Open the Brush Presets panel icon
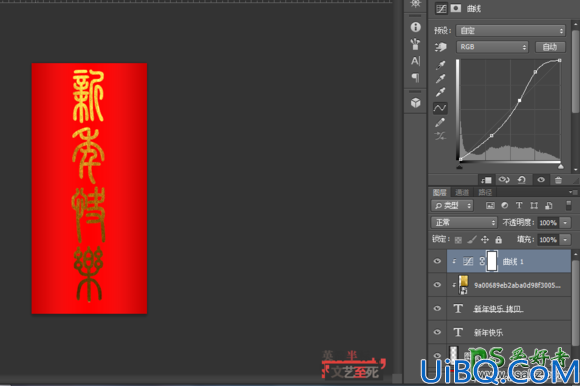Screen dimensions: 580x386 pyautogui.click(x=415, y=44)
